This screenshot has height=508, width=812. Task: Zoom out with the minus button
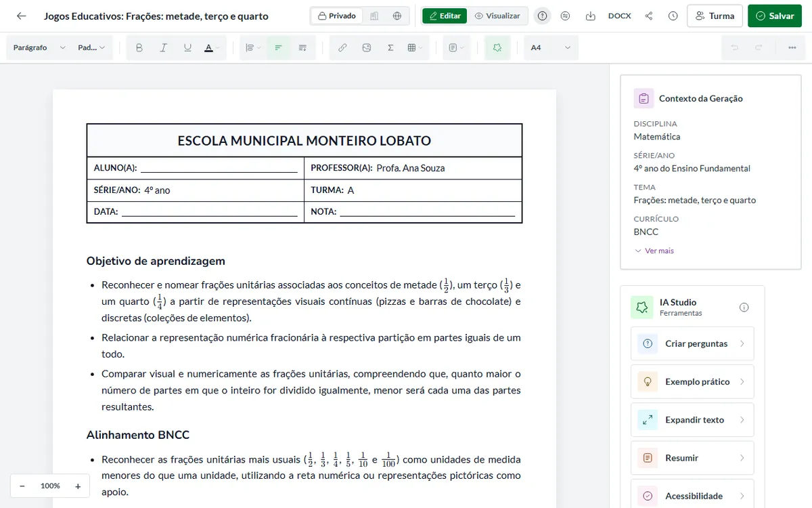click(x=22, y=486)
